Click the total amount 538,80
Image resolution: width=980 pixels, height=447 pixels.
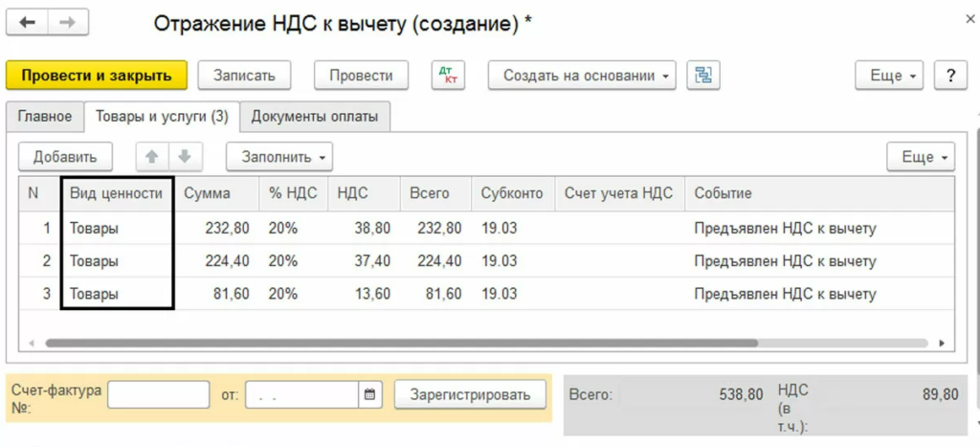point(740,395)
